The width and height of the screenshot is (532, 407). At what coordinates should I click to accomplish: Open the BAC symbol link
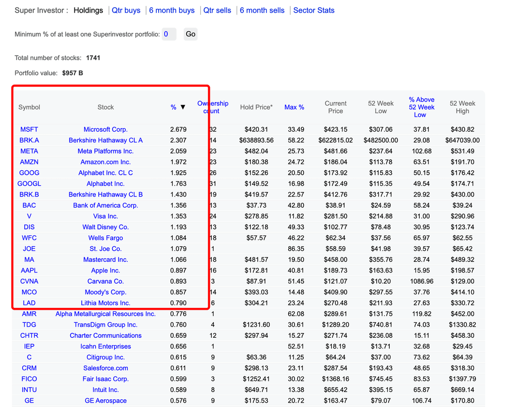pos(29,205)
